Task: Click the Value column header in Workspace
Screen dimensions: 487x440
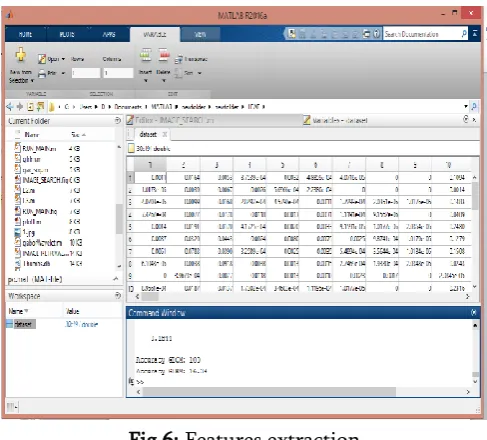Action: [72, 311]
